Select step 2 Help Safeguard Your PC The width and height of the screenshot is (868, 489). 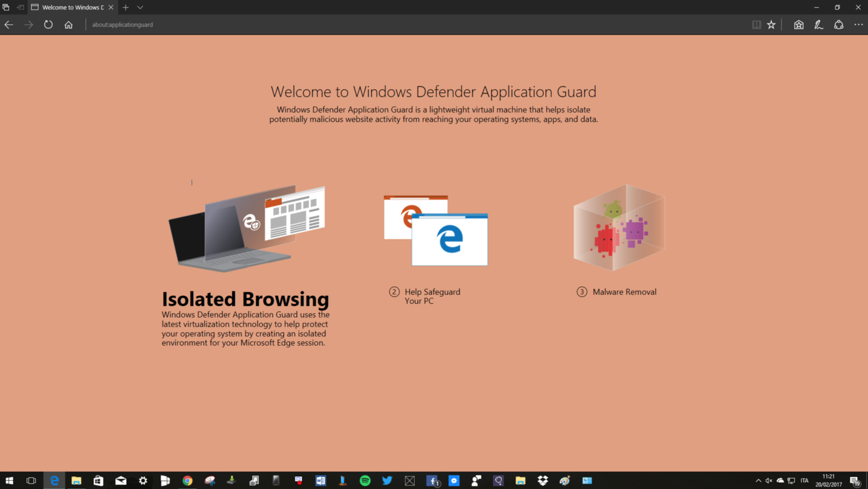424,296
